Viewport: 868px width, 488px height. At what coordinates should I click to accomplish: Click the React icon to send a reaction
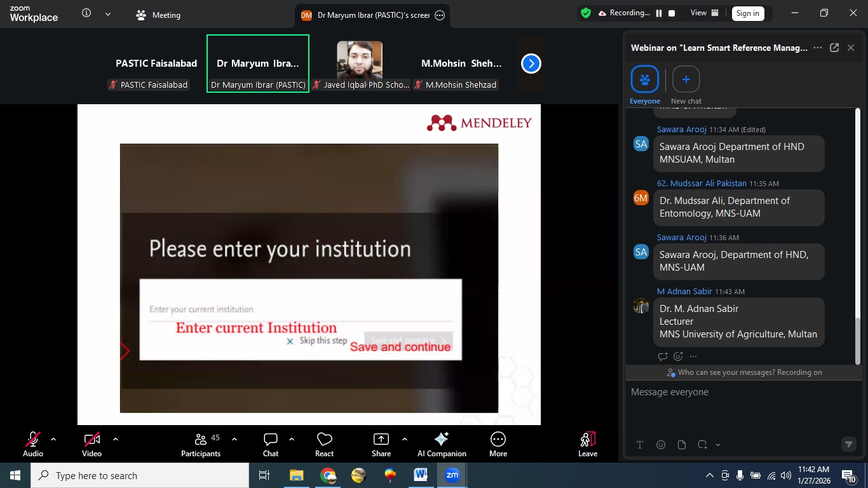(x=324, y=443)
